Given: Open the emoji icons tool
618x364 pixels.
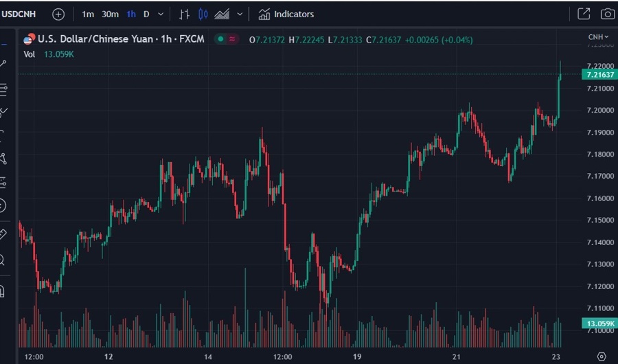Looking at the screenshot, I should click(x=2, y=205).
